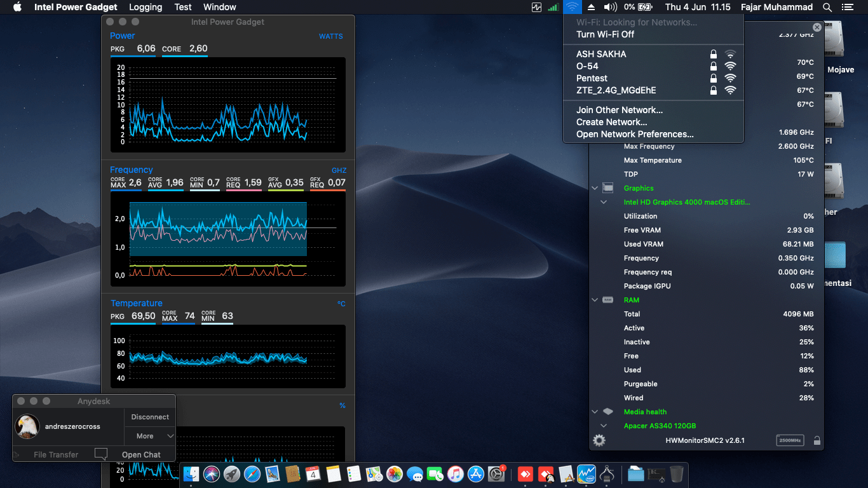
Task: Launch Siri from the Dock
Action: point(212,474)
